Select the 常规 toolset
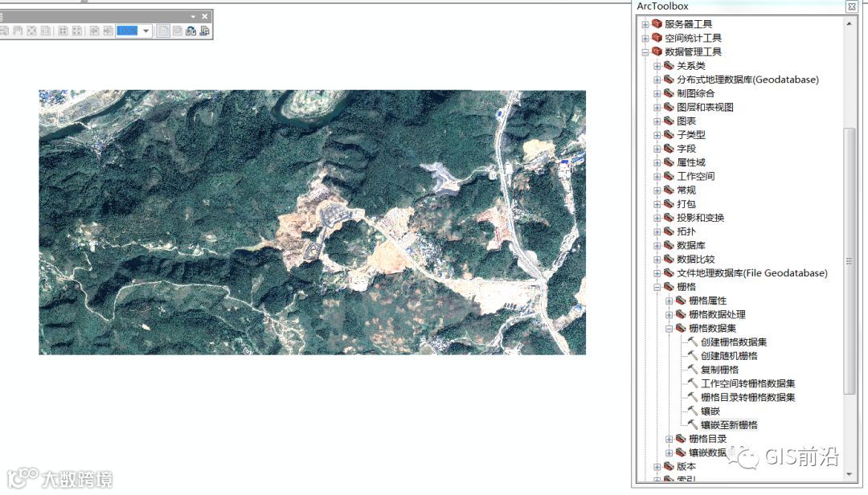 coord(686,190)
